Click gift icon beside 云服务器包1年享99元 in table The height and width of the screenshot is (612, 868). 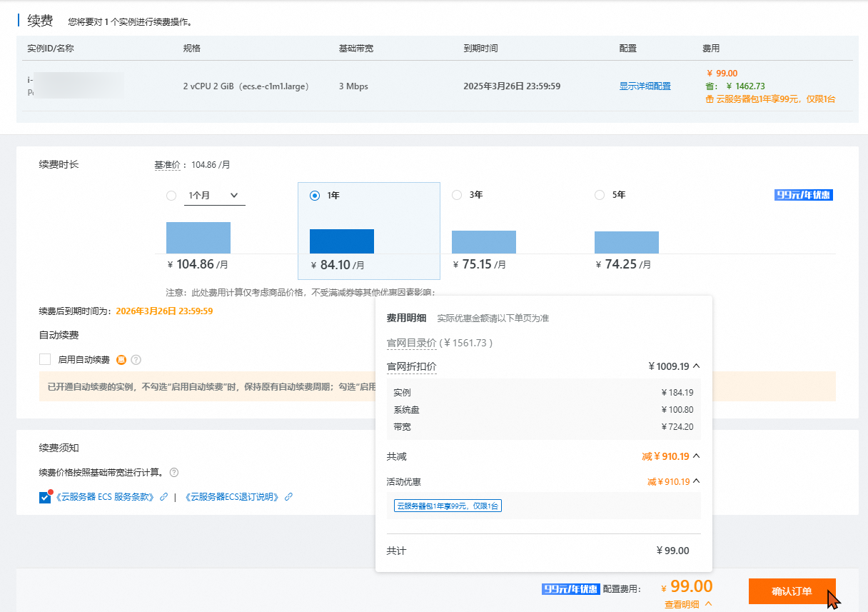click(709, 99)
